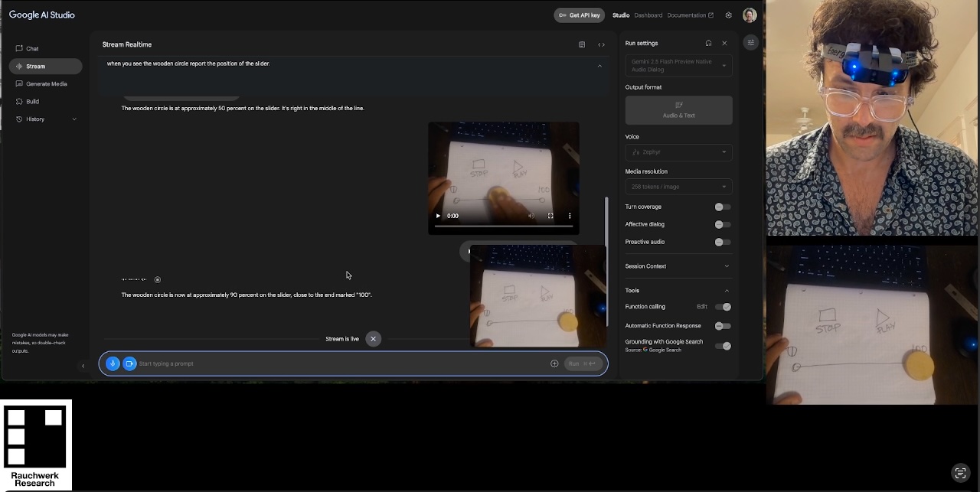The image size is (980, 492).
Task: Switch to the Chat sidebar item
Action: click(32, 48)
